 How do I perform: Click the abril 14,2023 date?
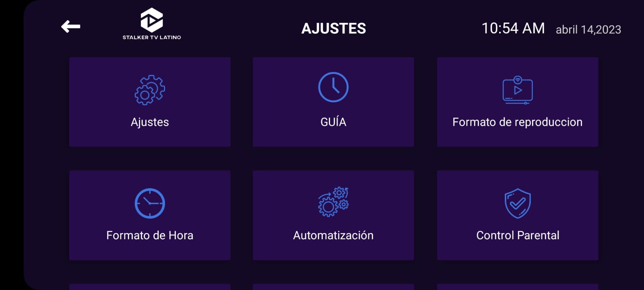pyautogui.click(x=588, y=29)
